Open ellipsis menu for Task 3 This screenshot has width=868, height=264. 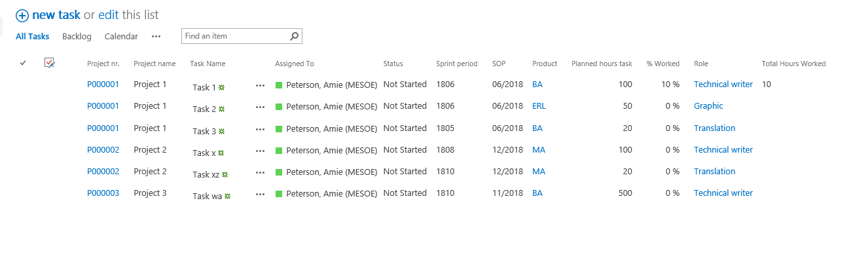(x=261, y=129)
